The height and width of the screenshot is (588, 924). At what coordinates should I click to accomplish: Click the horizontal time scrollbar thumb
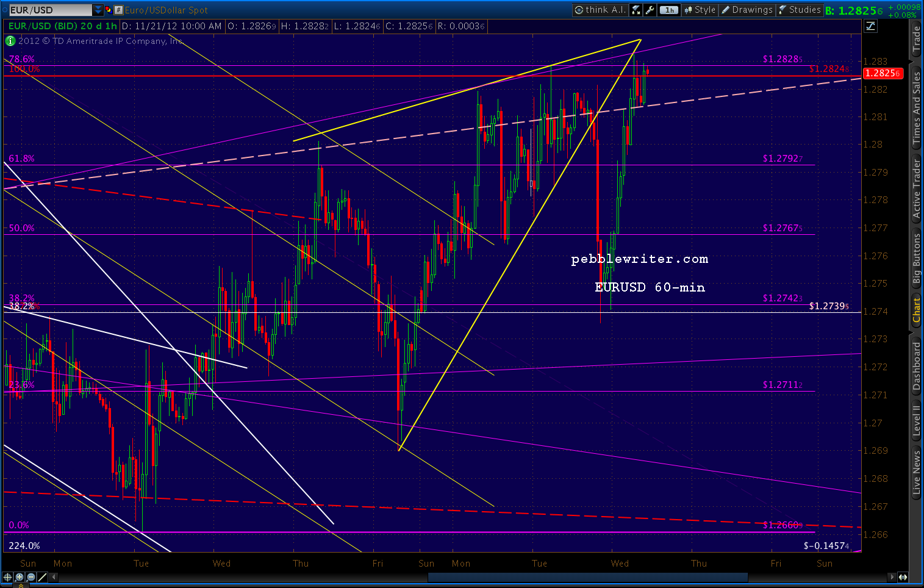pyautogui.click(x=588, y=577)
